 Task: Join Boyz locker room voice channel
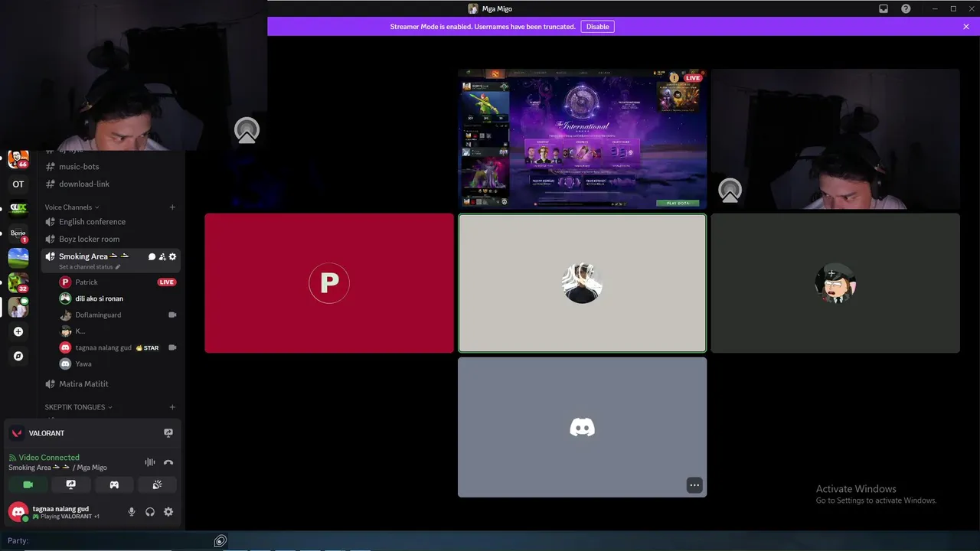89,239
